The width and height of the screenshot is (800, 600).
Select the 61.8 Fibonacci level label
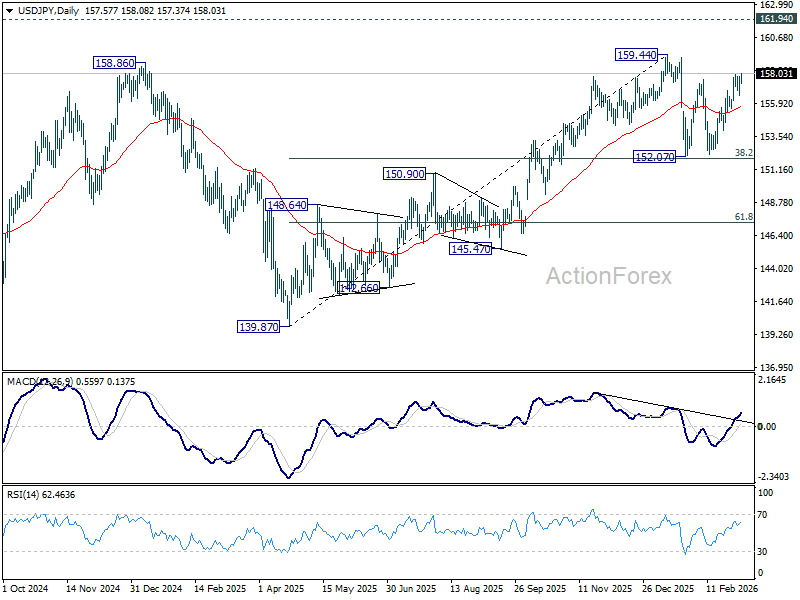pyautogui.click(x=743, y=217)
